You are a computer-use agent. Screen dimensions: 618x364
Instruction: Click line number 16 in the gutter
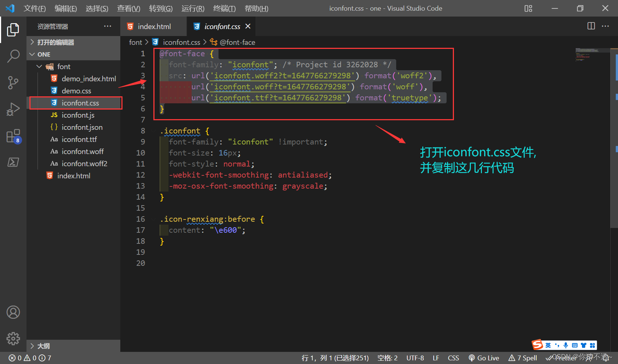[141, 219]
